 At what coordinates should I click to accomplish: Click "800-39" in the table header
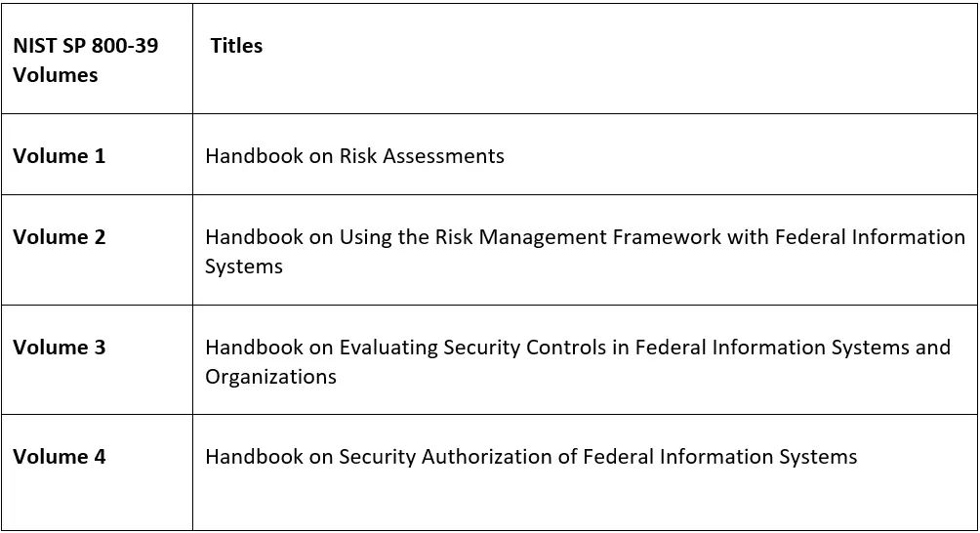125,46
